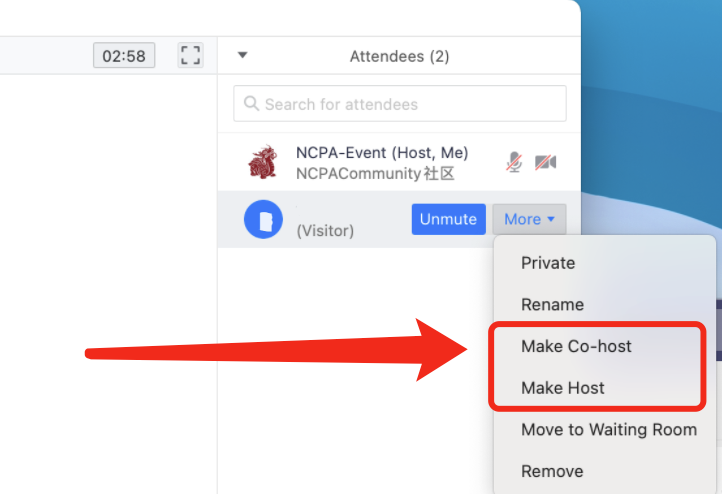
Task: Remove the visitor via menu
Action: 552,471
